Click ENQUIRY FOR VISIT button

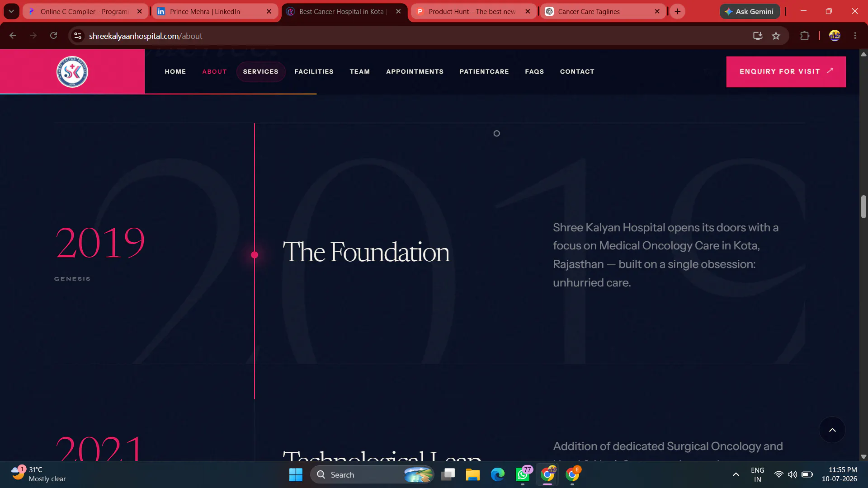tap(786, 72)
